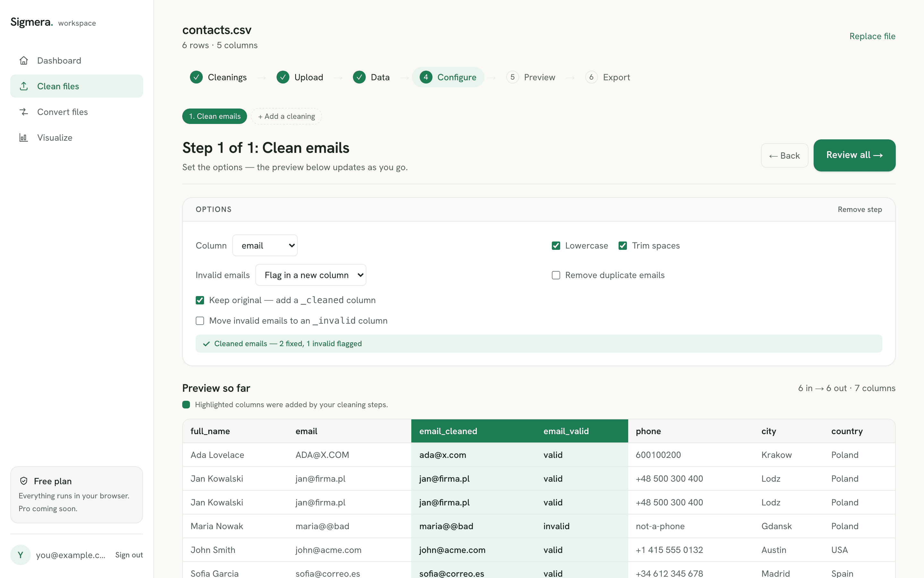Open Clean files in sidebar

click(x=77, y=86)
